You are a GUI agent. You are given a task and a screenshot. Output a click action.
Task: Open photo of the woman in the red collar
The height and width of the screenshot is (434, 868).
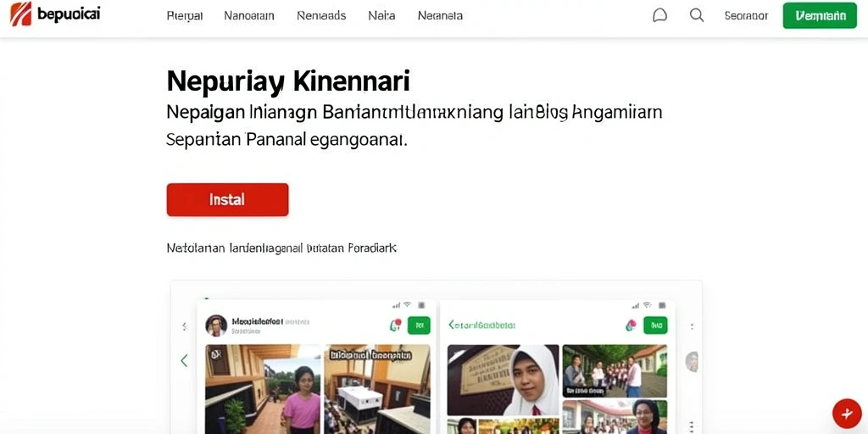[x=615, y=417]
